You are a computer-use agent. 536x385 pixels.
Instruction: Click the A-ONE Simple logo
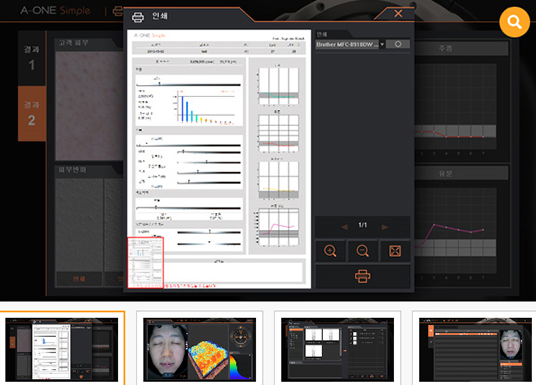point(55,10)
